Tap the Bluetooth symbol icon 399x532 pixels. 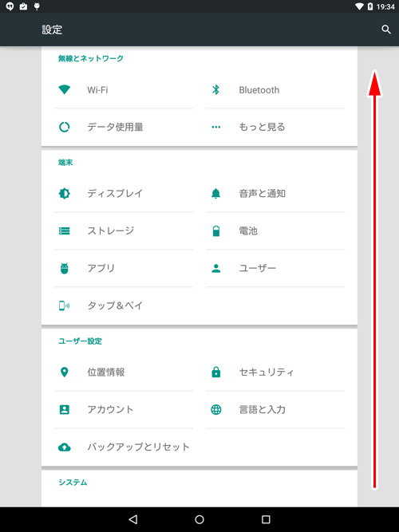[215, 89]
